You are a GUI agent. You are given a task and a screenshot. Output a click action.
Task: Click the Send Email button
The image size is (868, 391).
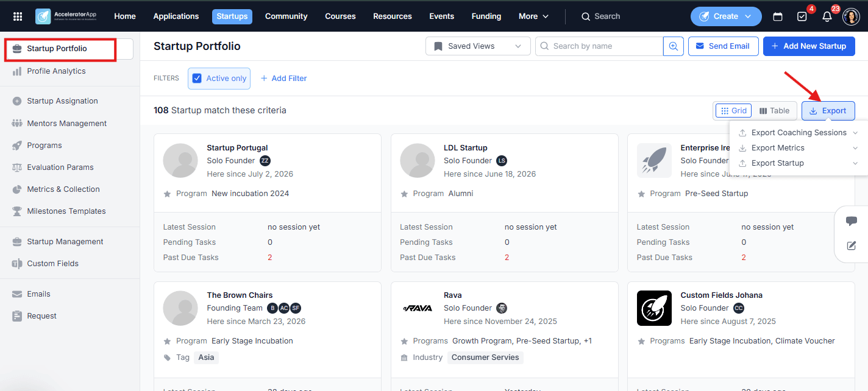[x=723, y=46]
